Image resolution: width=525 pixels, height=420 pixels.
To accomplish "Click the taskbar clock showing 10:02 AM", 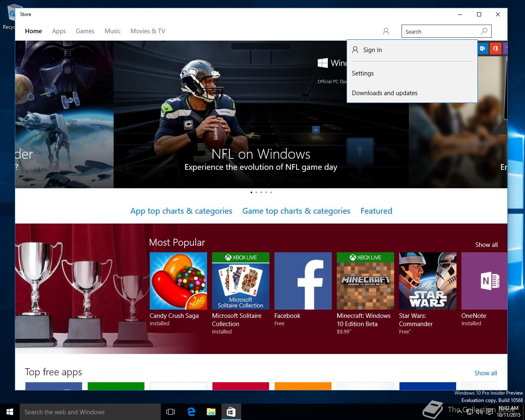I will [509, 412].
